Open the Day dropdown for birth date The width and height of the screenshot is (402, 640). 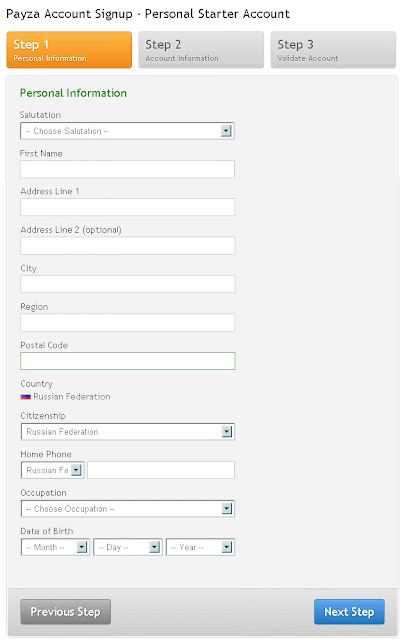(x=128, y=547)
